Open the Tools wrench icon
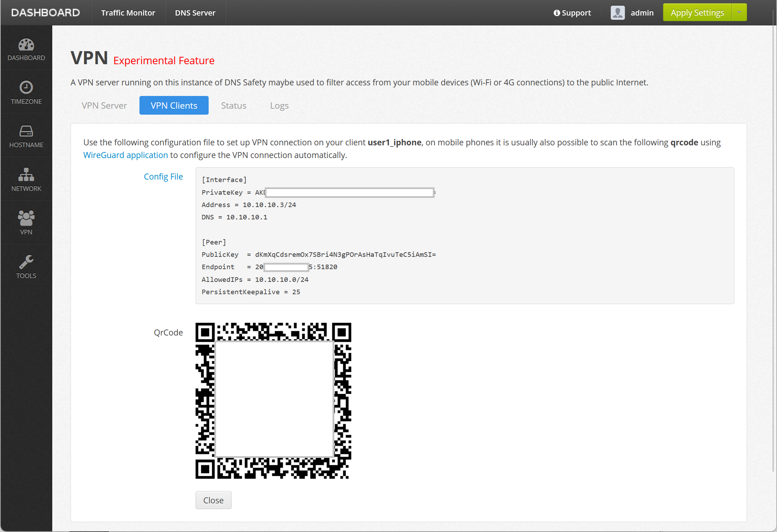777x532 pixels. 26,262
